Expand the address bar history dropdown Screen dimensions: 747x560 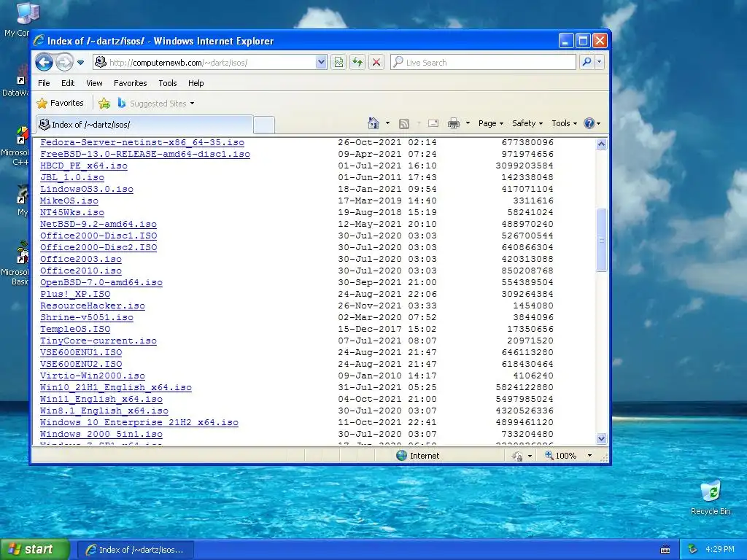click(x=321, y=63)
